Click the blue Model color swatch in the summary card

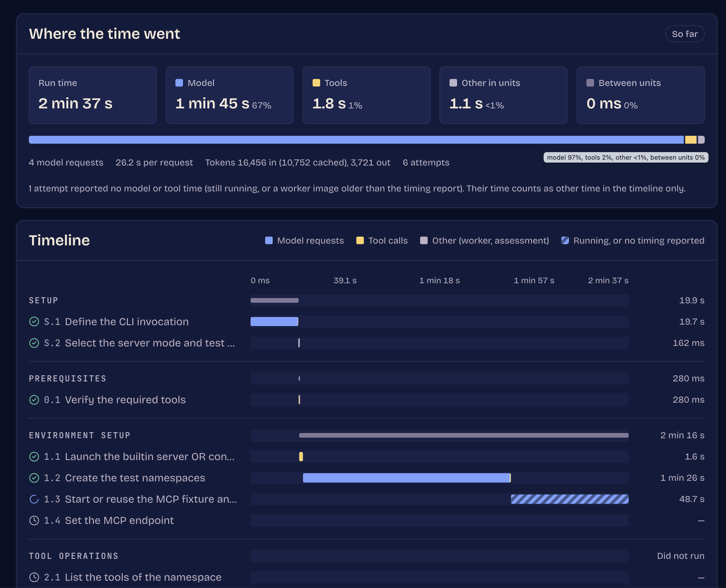179,83
